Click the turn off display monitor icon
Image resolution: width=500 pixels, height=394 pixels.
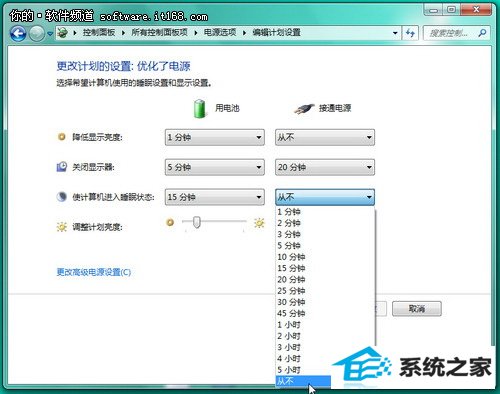pyautogui.click(x=62, y=166)
